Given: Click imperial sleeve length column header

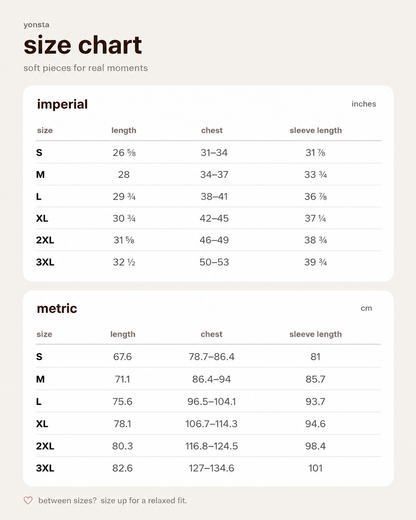Looking at the screenshot, I should coord(316,130).
